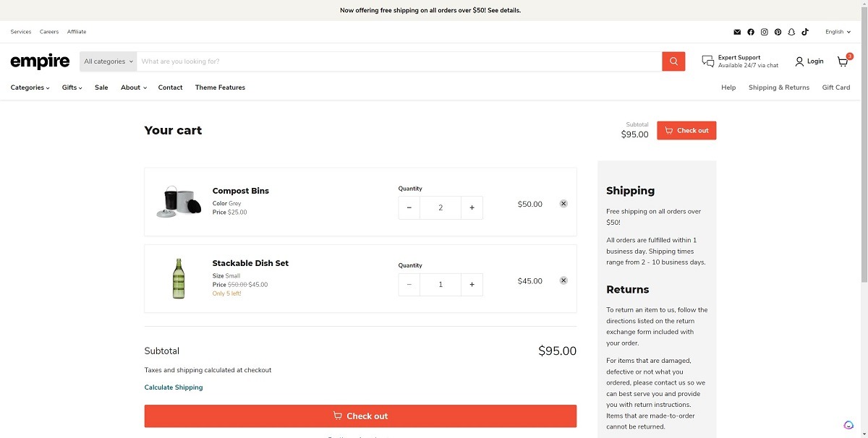The width and height of the screenshot is (868, 438).
Task: Remove Stackable Dish Set from cart
Action: pyautogui.click(x=563, y=280)
